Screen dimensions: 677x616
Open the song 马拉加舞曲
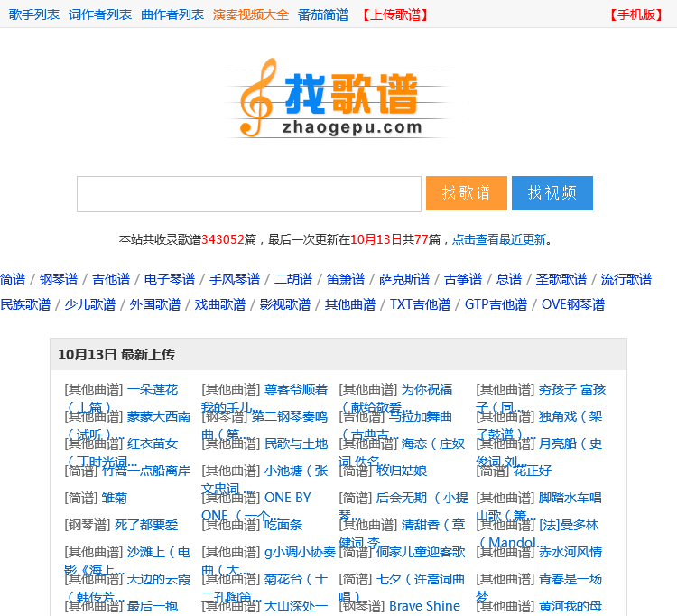click(420, 417)
